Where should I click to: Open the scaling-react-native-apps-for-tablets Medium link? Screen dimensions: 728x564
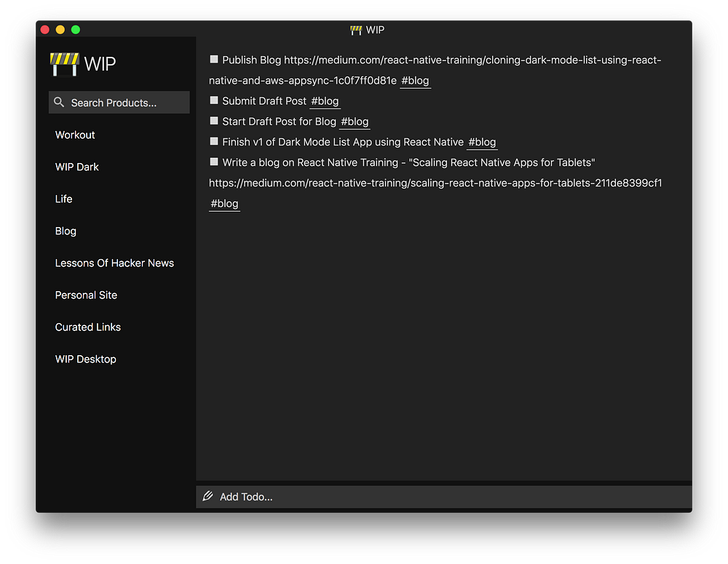pos(435,183)
